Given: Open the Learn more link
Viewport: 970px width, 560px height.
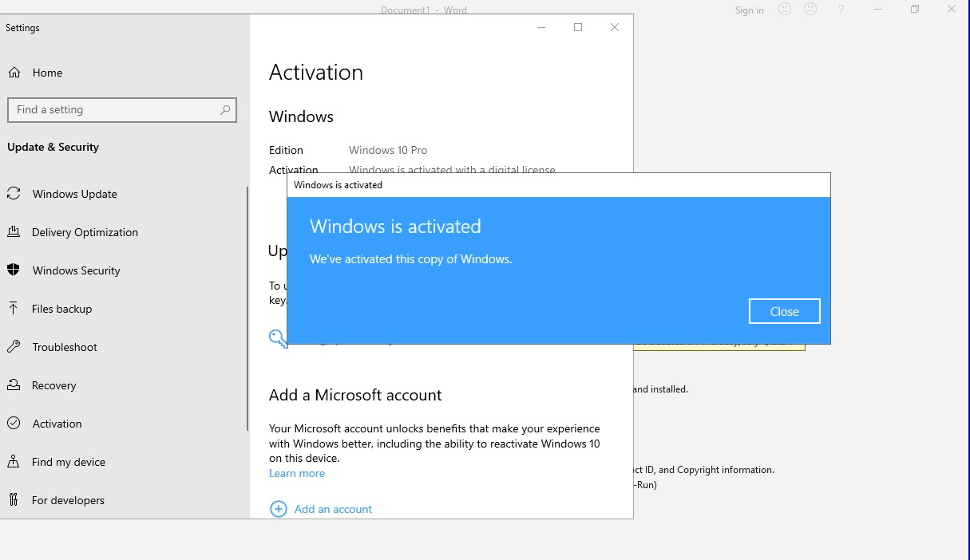Looking at the screenshot, I should 296,473.
